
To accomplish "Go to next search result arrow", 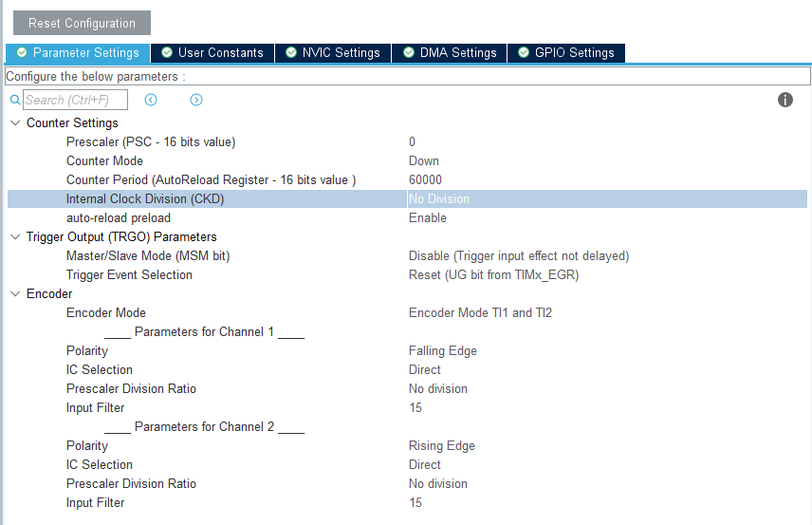I will click(x=196, y=100).
